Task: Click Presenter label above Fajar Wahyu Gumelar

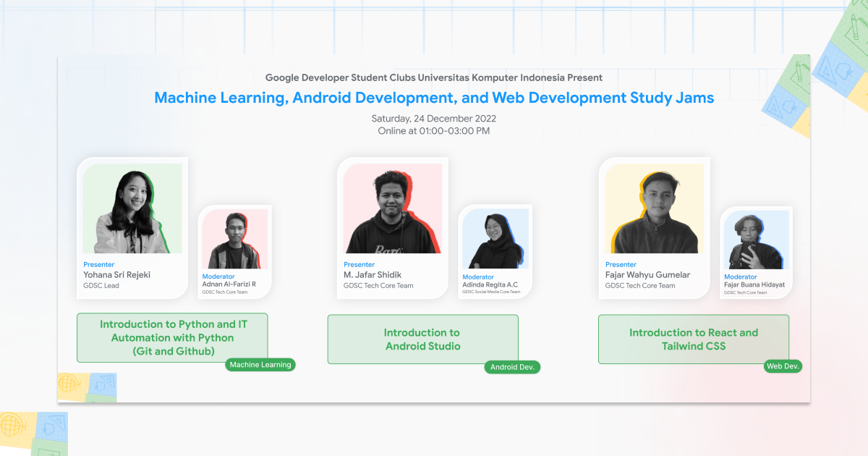Action: tap(621, 265)
